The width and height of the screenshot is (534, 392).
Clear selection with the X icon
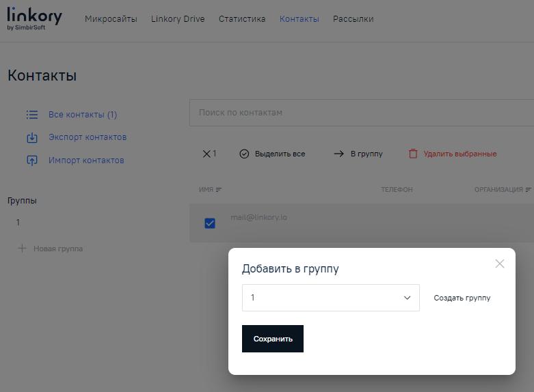pyautogui.click(x=206, y=154)
